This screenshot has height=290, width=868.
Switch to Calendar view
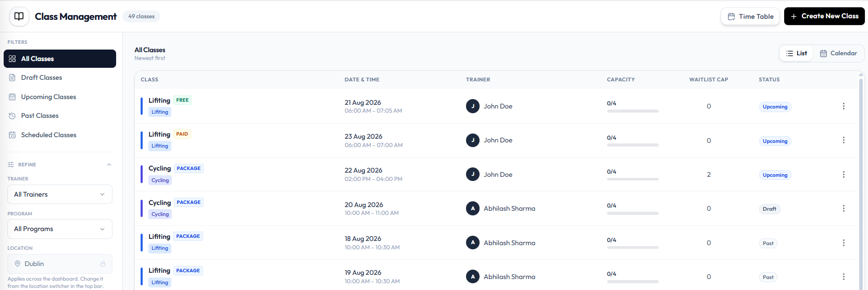[x=838, y=53]
